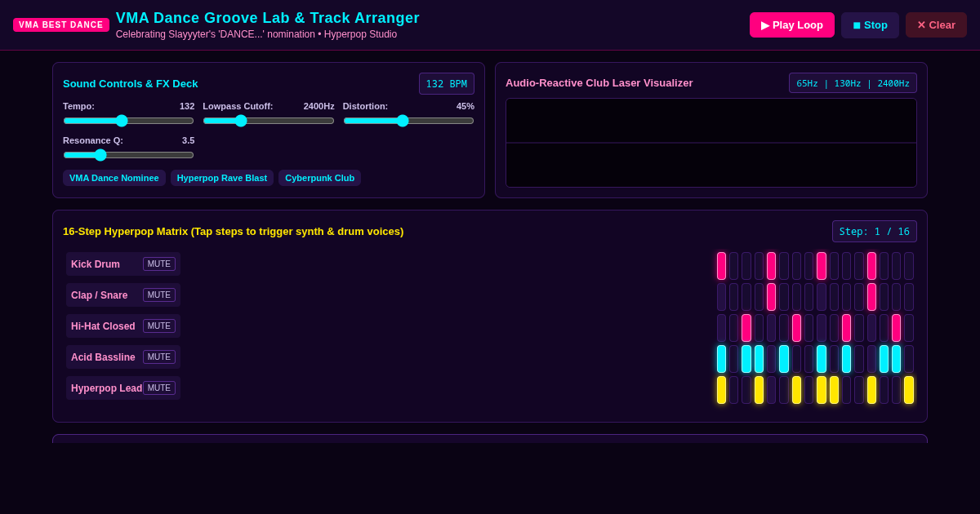Load the VMA Dance Nominee preset
This screenshot has height=514, width=980.
coord(114,178)
